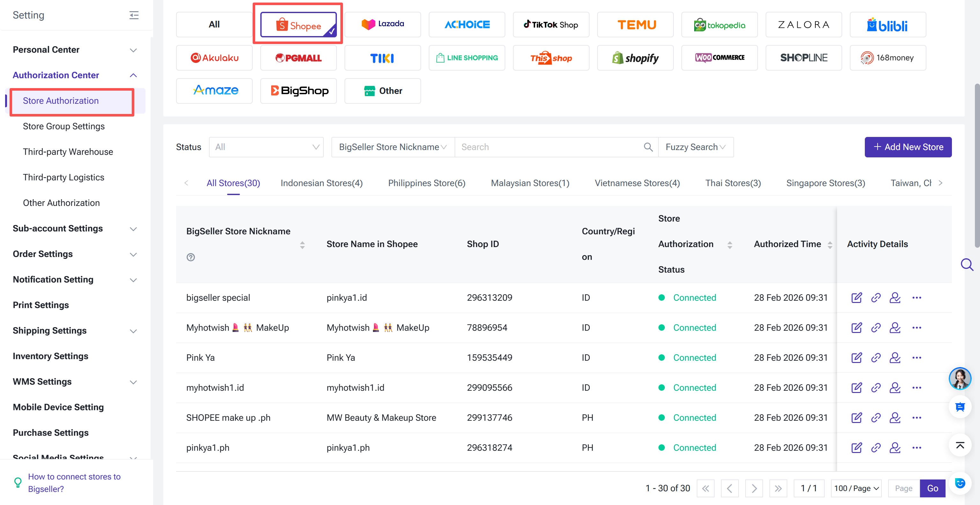Open the Status dropdown
The width and height of the screenshot is (980, 505).
[x=266, y=147]
